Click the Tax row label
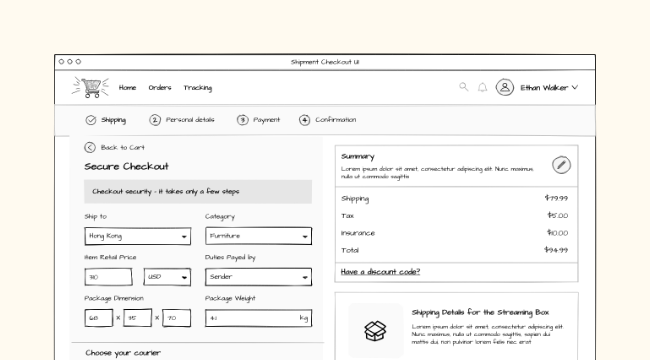Screen dimensions: 650x360 coord(347,216)
